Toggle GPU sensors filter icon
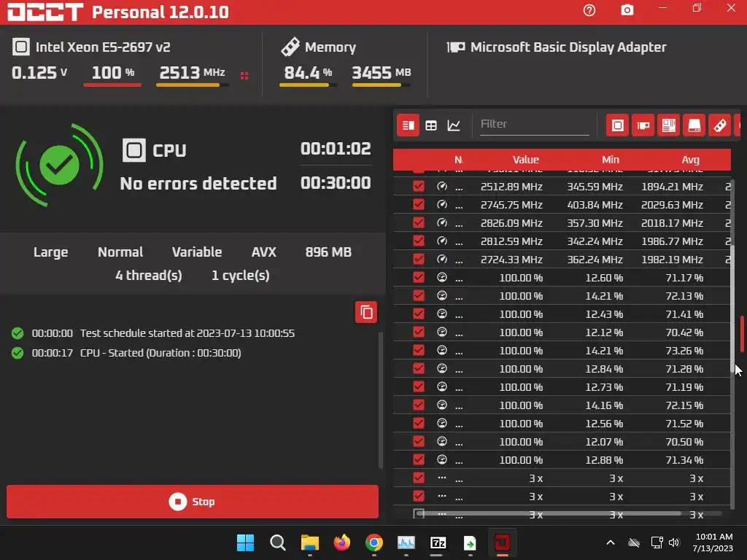The image size is (747, 560). [643, 125]
